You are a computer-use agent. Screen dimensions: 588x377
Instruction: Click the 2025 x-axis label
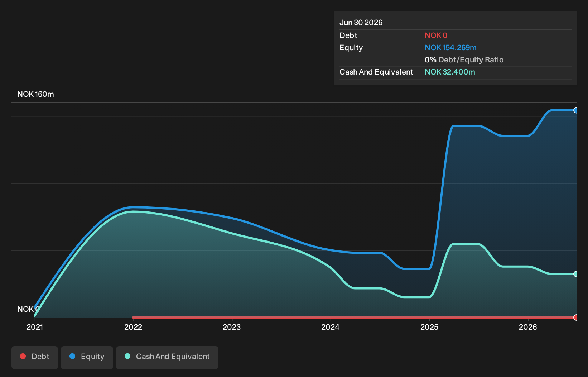(x=429, y=327)
